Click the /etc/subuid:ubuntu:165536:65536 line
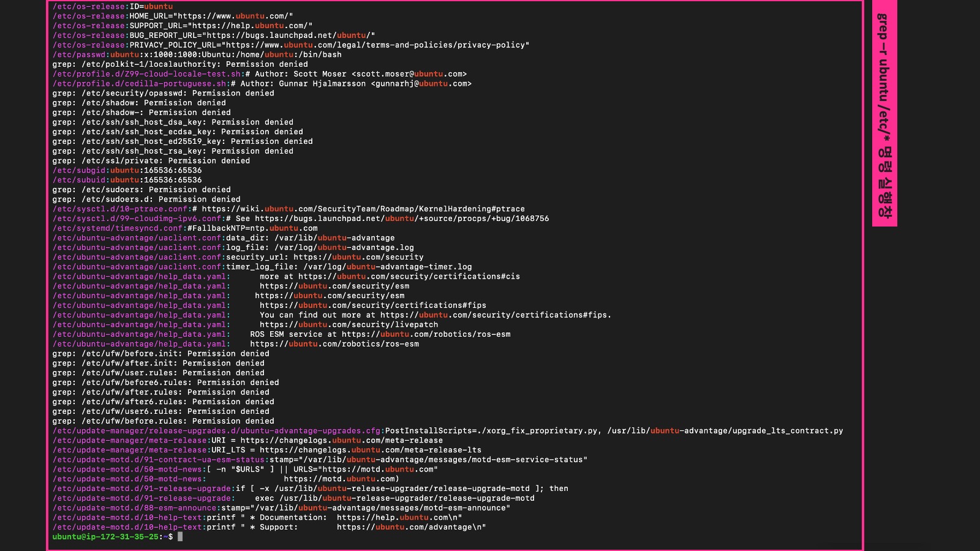 [x=127, y=180]
